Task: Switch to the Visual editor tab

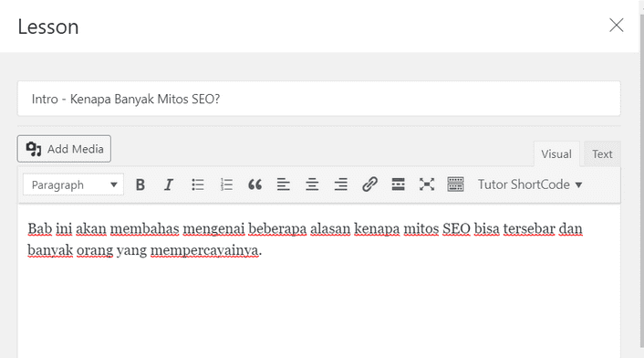Action: (556, 154)
